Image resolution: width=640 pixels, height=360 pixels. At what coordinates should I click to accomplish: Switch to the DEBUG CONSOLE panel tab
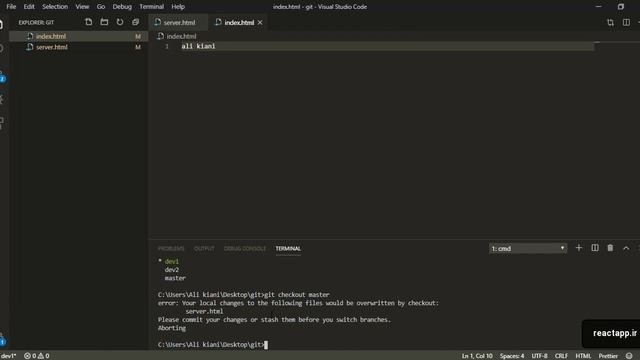point(244,248)
